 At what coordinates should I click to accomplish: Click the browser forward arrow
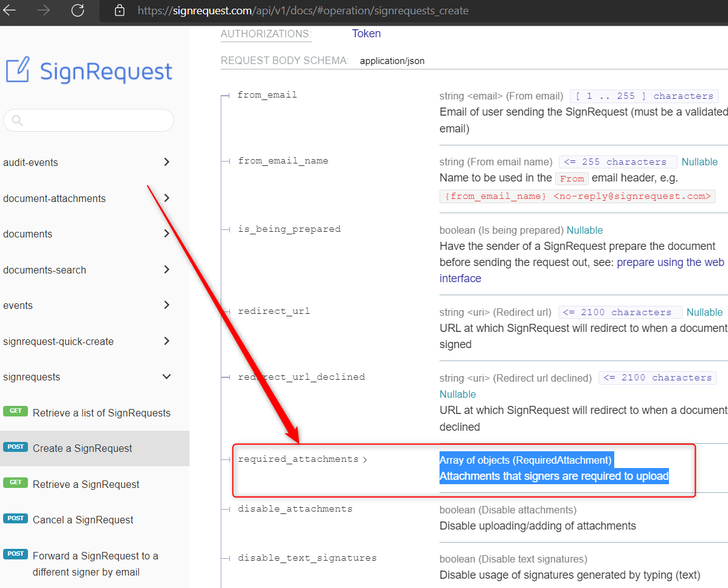(44, 10)
